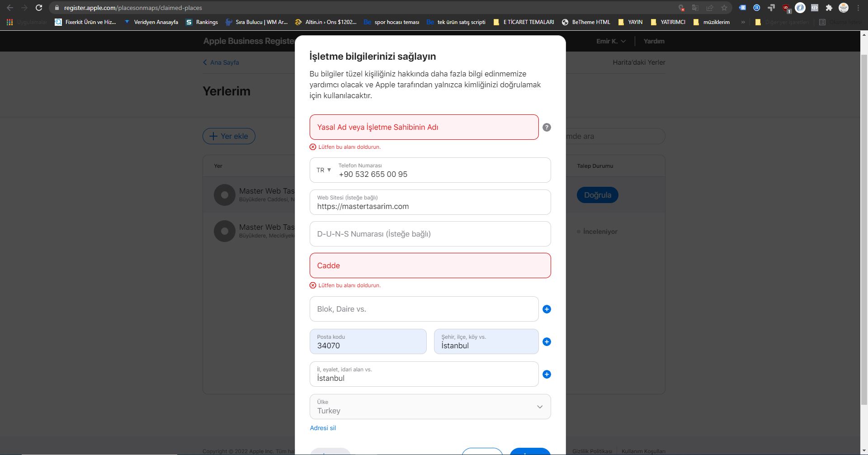Image resolution: width=868 pixels, height=455 pixels.
Task: Expand hidden bookmarks with the double chevron
Action: (x=743, y=22)
